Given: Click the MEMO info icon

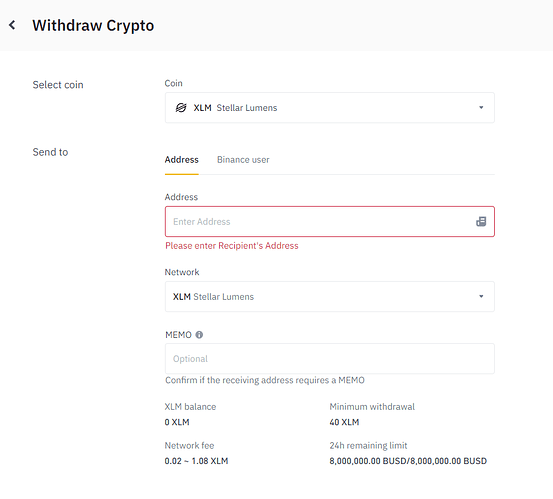Looking at the screenshot, I should click(x=199, y=335).
